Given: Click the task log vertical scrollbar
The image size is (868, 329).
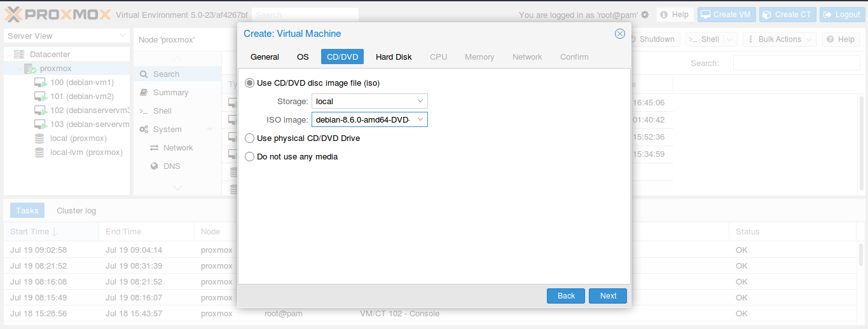Looking at the screenshot, I should coord(861,254).
